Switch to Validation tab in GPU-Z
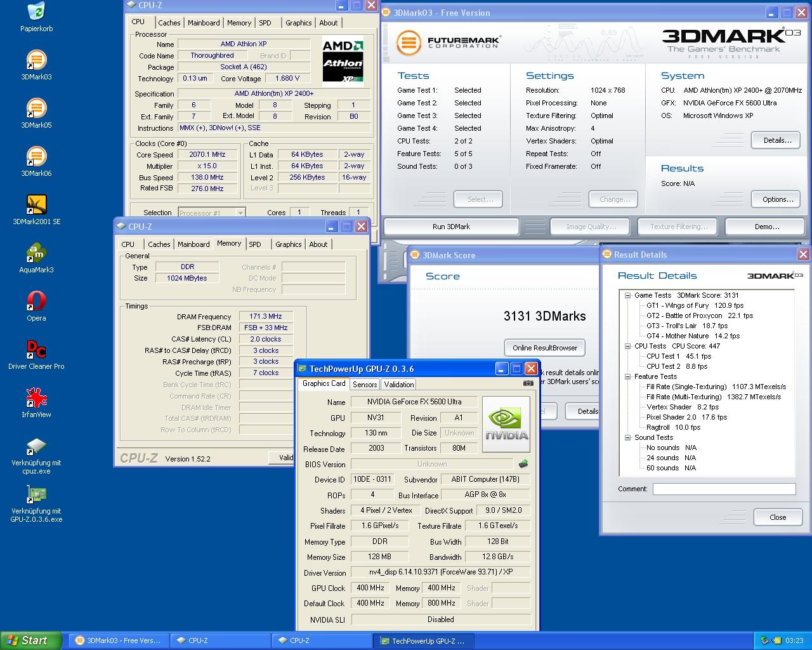Viewport: 812px width, 650px height. pos(399,384)
